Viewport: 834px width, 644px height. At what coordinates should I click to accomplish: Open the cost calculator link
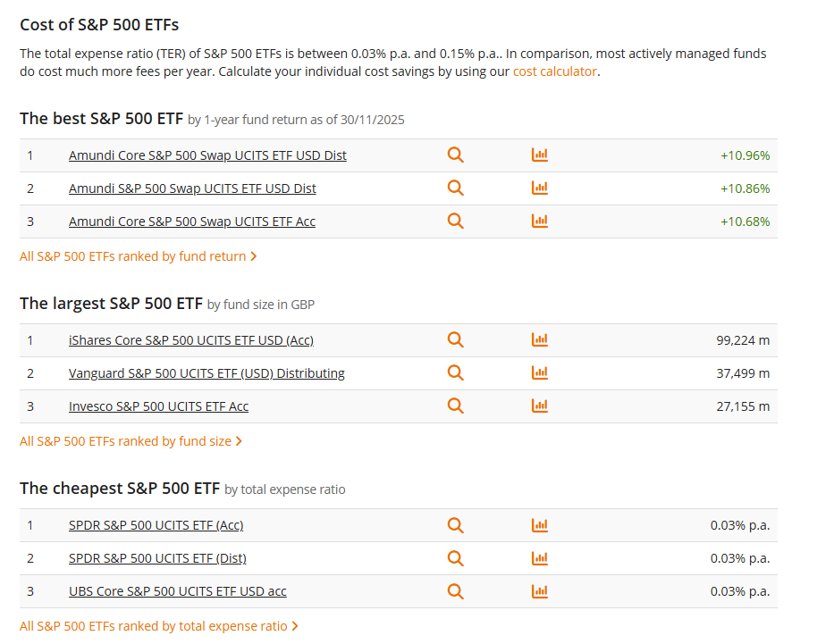tap(554, 71)
